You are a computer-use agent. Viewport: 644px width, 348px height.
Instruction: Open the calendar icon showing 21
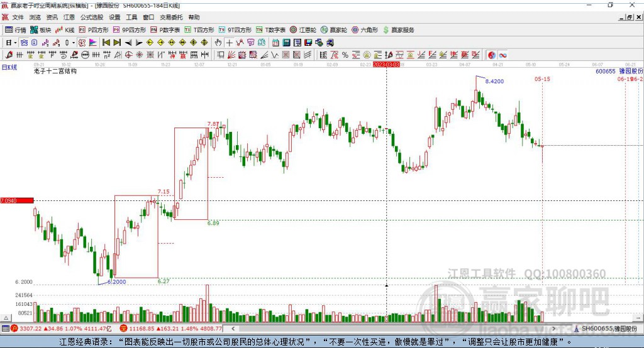point(275,43)
